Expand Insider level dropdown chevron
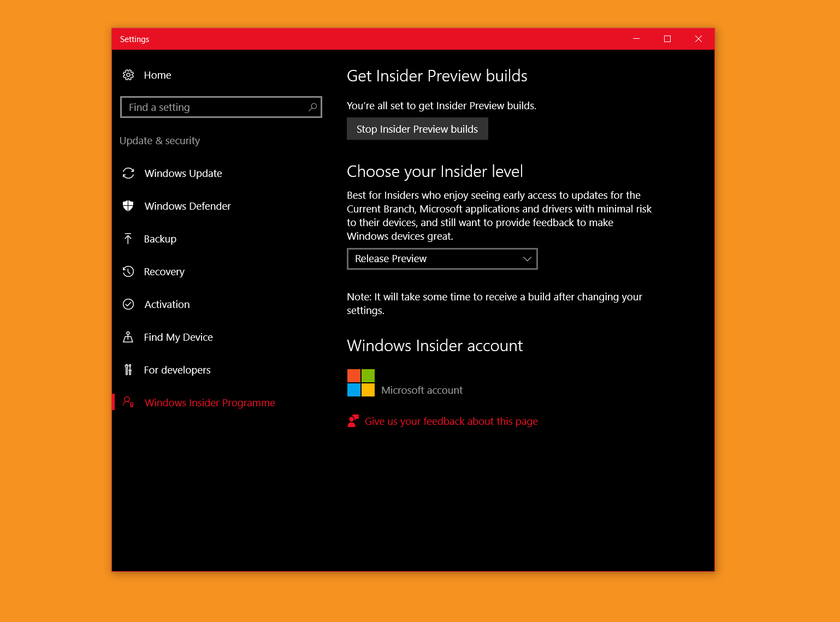This screenshot has height=622, width=840. (527, 259)
